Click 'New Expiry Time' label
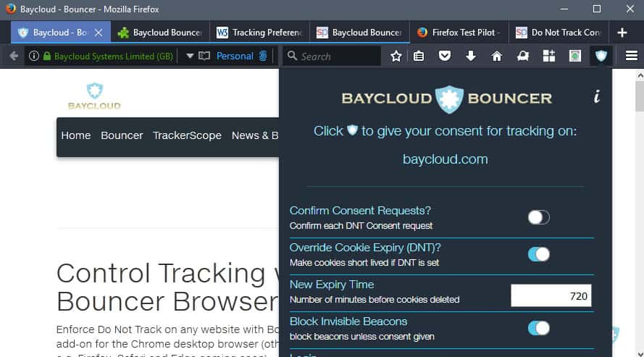 tap(332, 285)
